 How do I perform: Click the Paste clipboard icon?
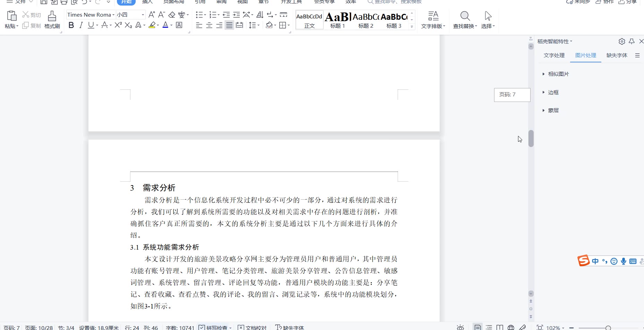click(12, 16)
